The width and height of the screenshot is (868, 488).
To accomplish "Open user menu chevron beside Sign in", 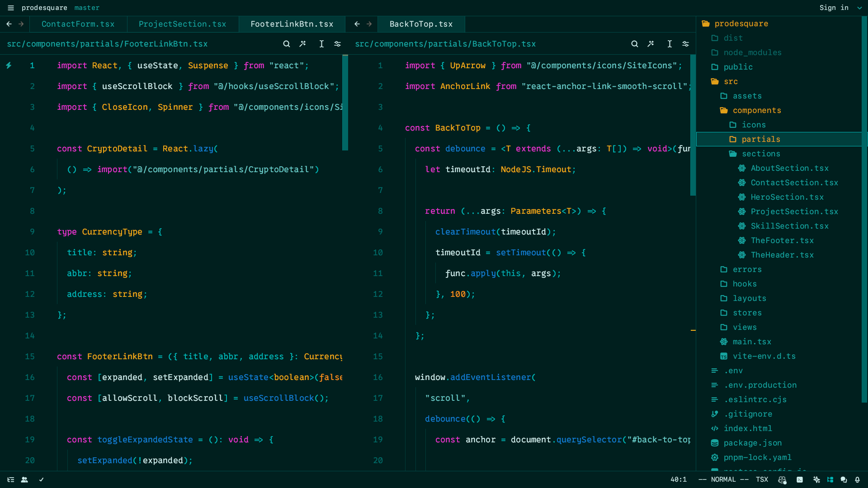I will pyautogui.click(x=859, y=8).
